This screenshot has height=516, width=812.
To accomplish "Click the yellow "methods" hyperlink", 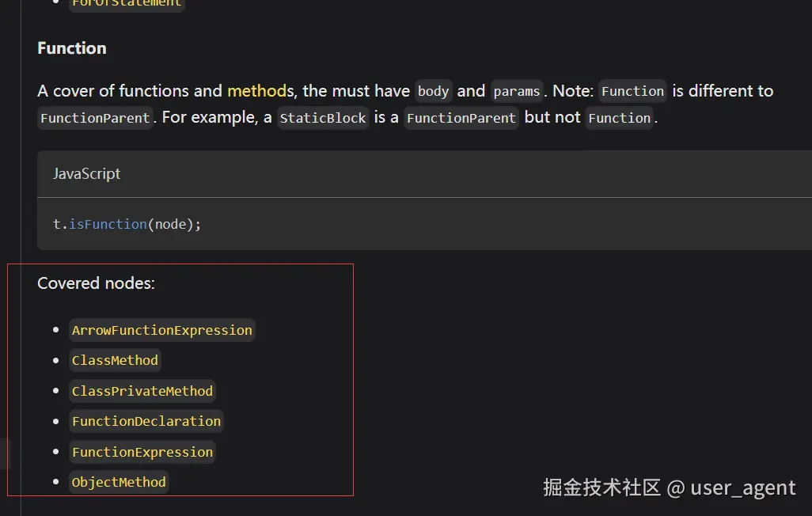I will (257, 91).
